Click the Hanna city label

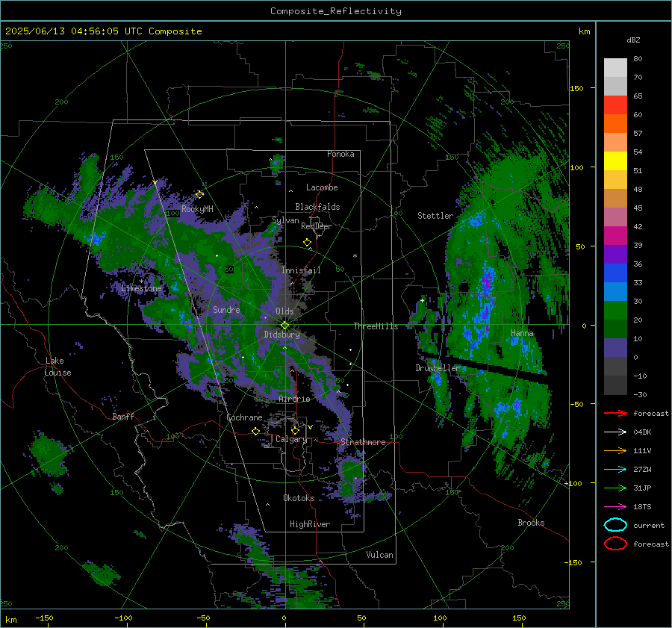tap(522, 333)
